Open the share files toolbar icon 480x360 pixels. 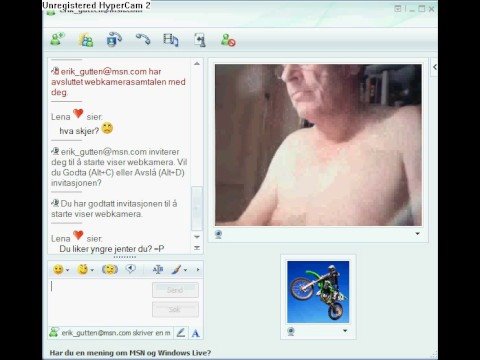(x=86, y=40)
